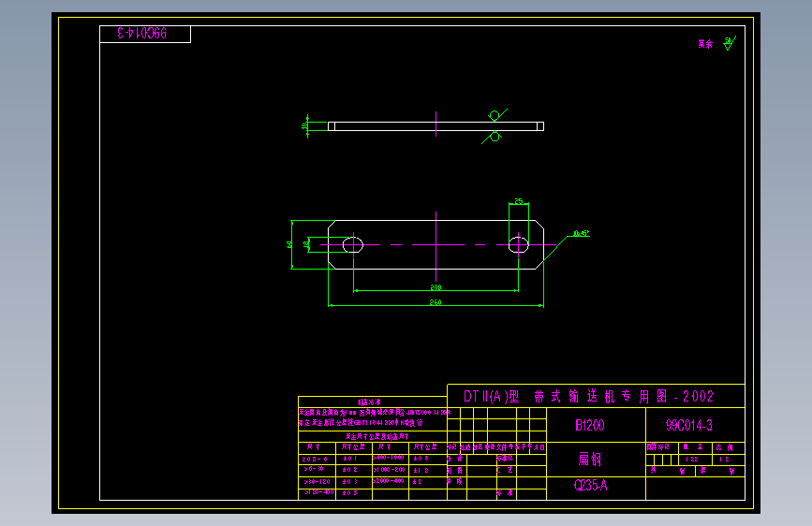This screenshot has height=526, width=812.
Task: Click the mirrored drawing number box in the sheet corner
Action: pos(145,34)
